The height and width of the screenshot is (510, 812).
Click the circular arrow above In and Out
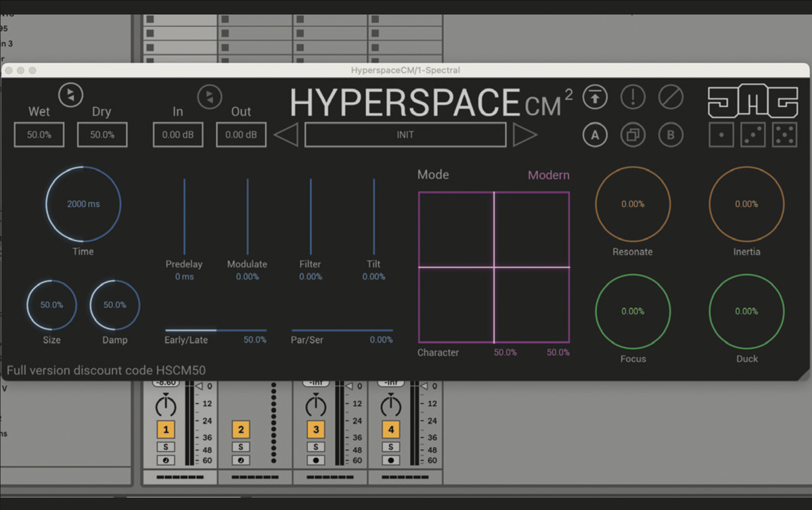210,97
